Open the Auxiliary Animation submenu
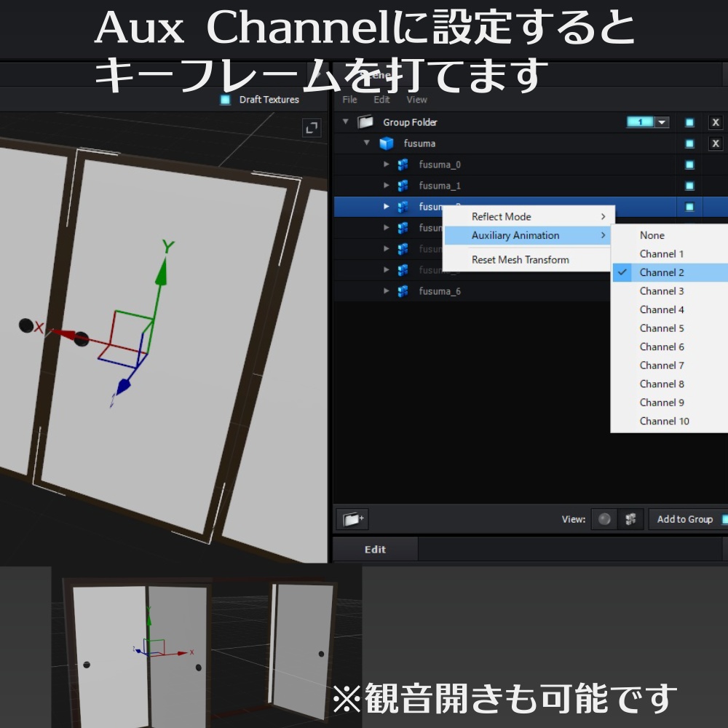The image size is (728, 728). click(529, 235)
